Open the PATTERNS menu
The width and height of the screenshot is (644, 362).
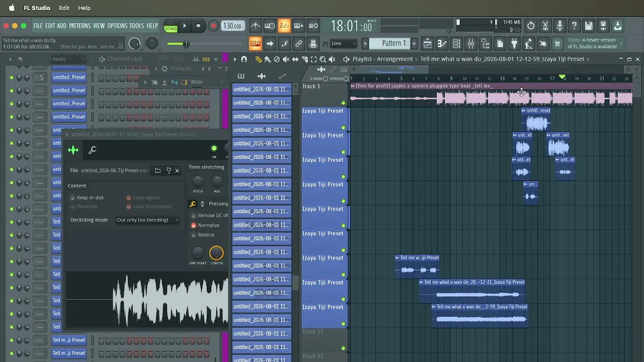[x=79, y=26]
